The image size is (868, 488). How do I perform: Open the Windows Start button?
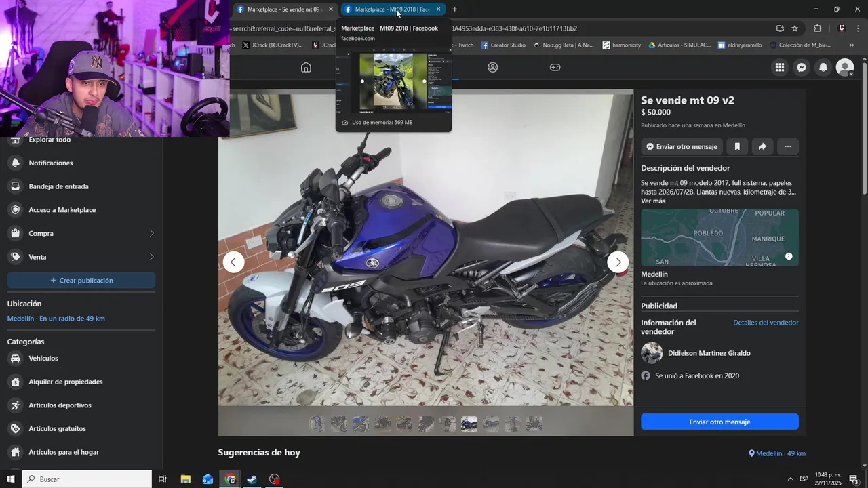pos(11,479)
